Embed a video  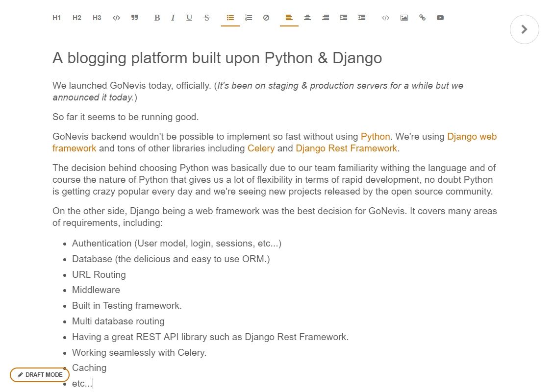[440, 18]
